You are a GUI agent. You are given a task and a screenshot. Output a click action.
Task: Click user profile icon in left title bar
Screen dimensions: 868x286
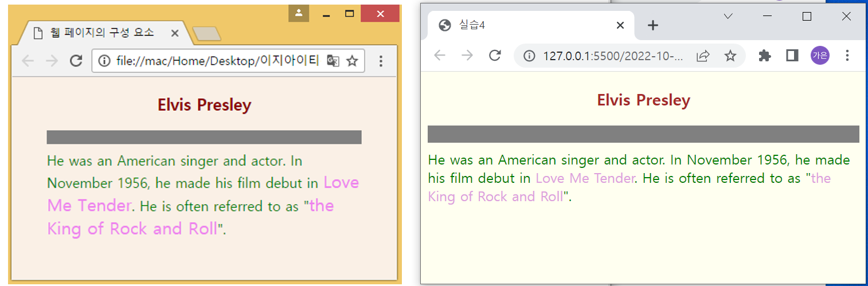[x=299, y=13]
